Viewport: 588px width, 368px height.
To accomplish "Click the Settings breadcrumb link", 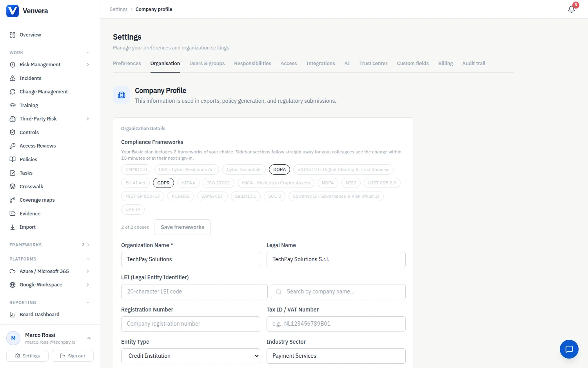I will pyautogui.click(x=119, y=9).
